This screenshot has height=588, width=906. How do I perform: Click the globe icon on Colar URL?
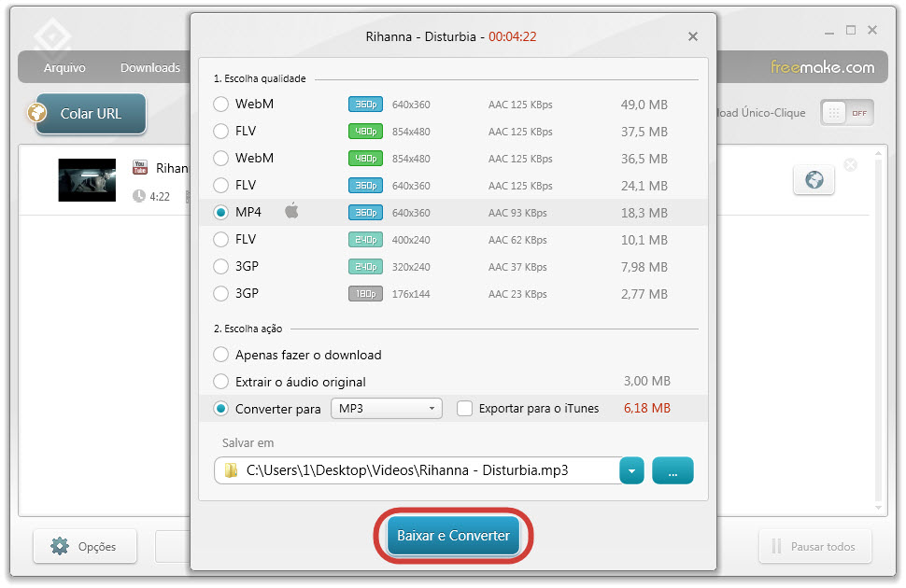(x=37, y=113)
